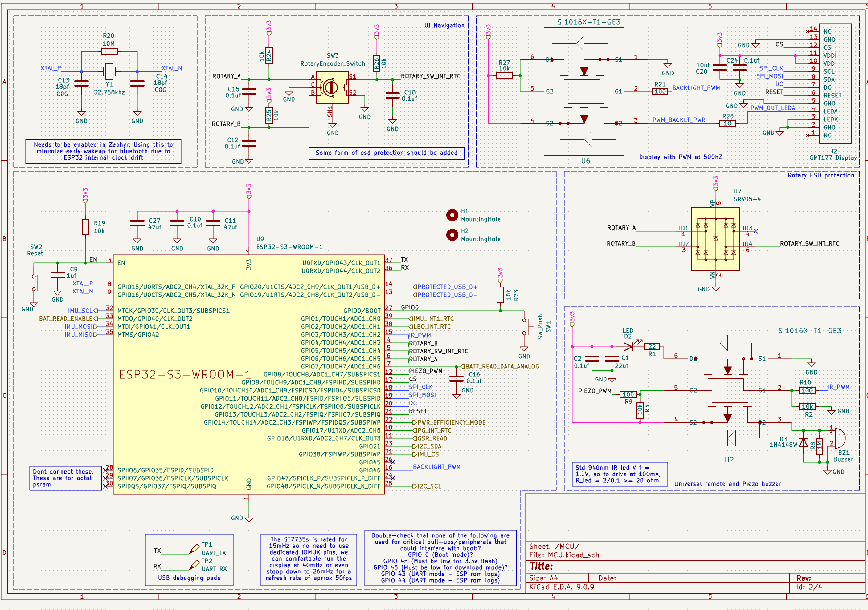Click the BAT_READ_ENABLE label

tap(68, 319)
